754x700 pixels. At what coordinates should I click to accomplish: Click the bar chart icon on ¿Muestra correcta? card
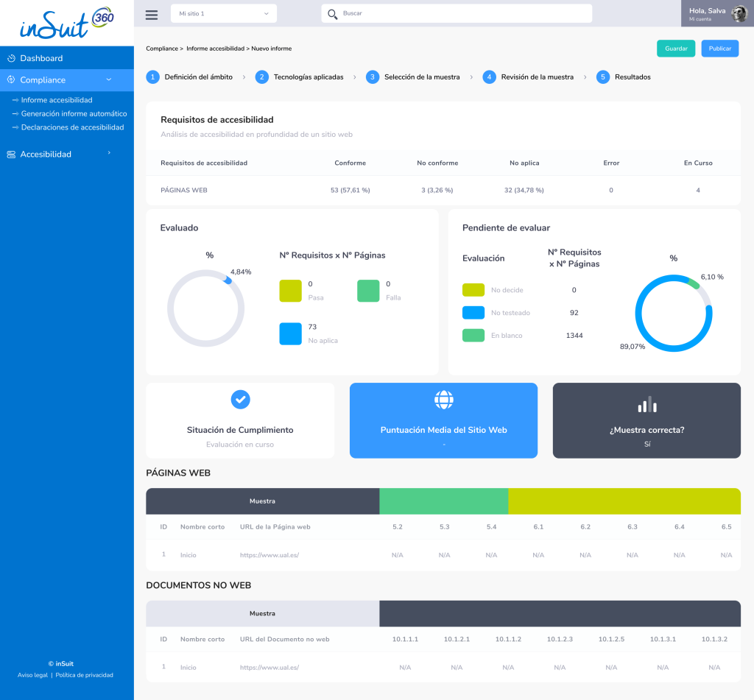click(x=646, y=403)
